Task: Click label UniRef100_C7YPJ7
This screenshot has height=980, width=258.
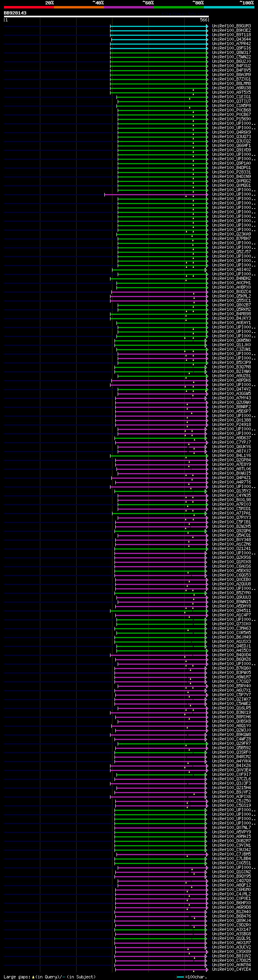Action: pyautogui.click(x=231, y=442)
